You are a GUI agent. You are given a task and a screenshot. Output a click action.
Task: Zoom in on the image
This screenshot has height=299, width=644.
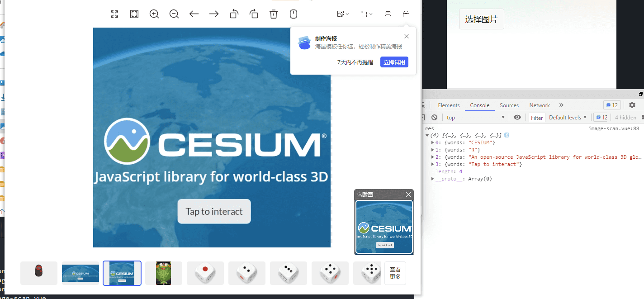[x=154, y=14]
